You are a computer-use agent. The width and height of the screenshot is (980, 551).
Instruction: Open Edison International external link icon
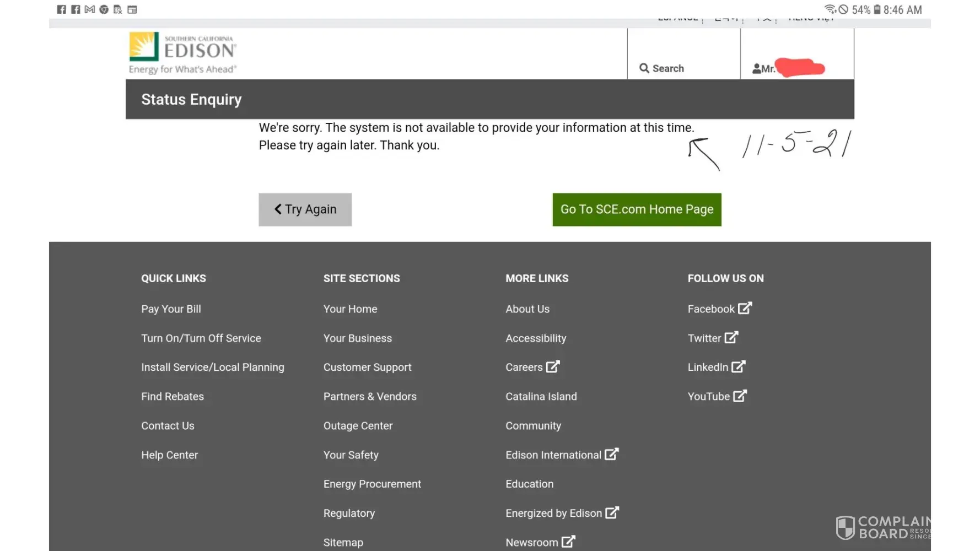tap(611, 455)
